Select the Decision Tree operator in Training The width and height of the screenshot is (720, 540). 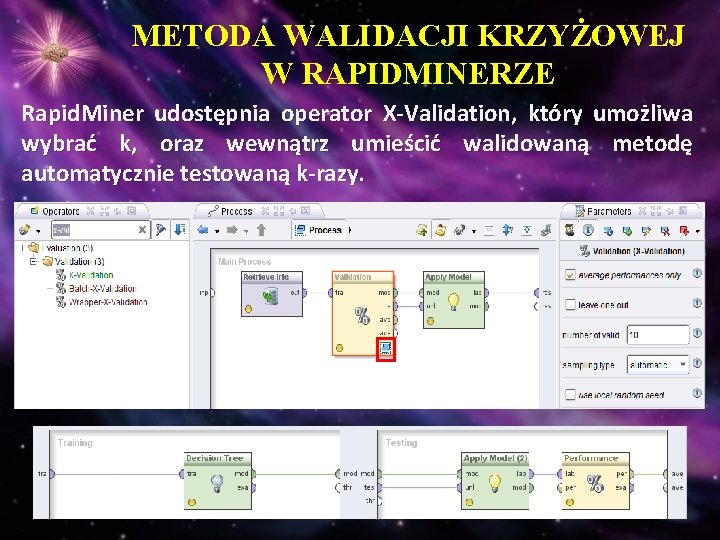[x=218, y=481]
